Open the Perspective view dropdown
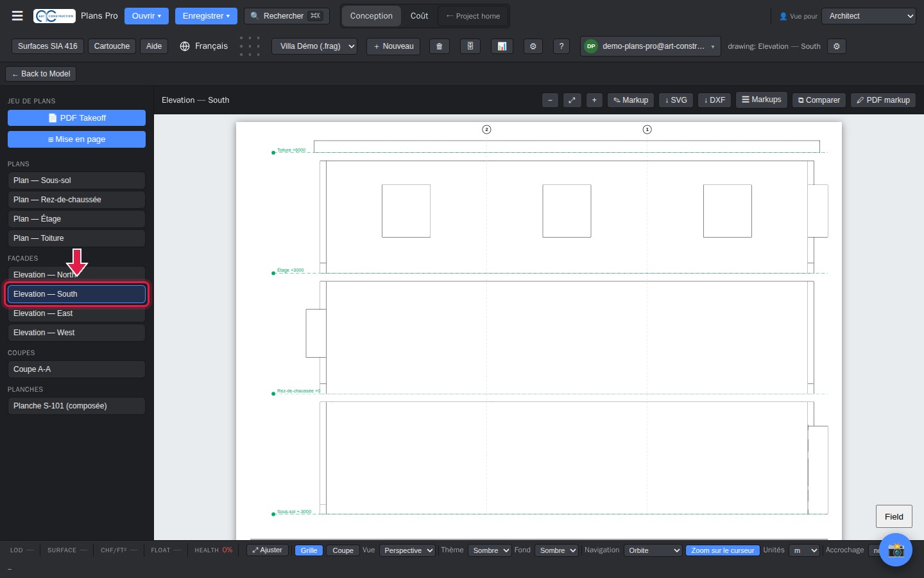924x578 pixels. coord(407,550)
